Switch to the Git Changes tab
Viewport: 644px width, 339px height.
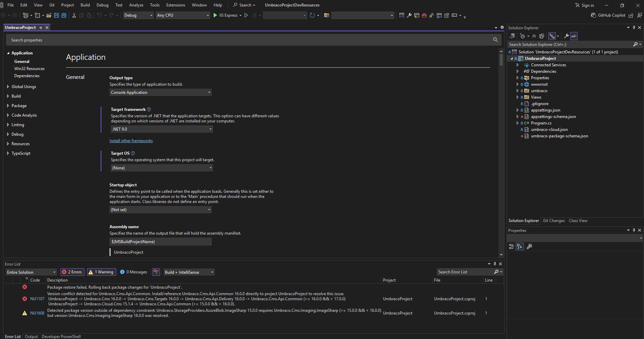click(x=554, y=221)
